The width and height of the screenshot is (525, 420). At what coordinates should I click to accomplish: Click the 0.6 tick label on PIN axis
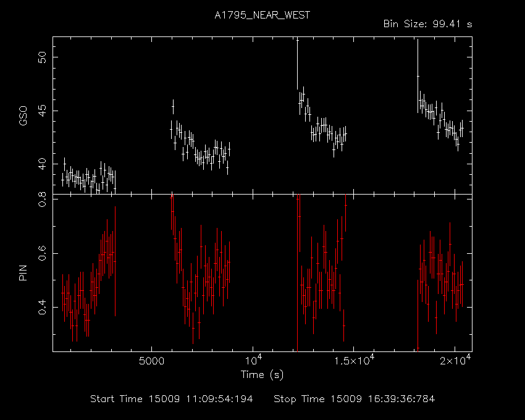(x=43, y=253)
